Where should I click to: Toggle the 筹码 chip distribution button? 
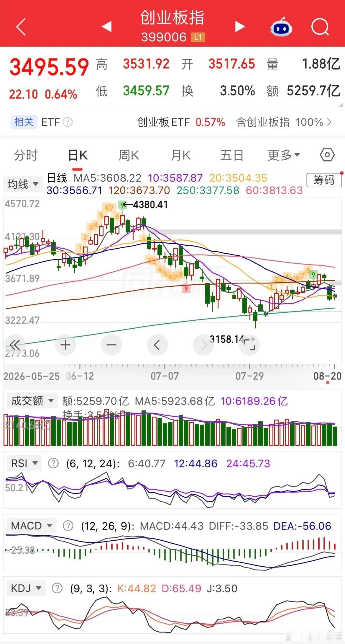tap(324, 180)
